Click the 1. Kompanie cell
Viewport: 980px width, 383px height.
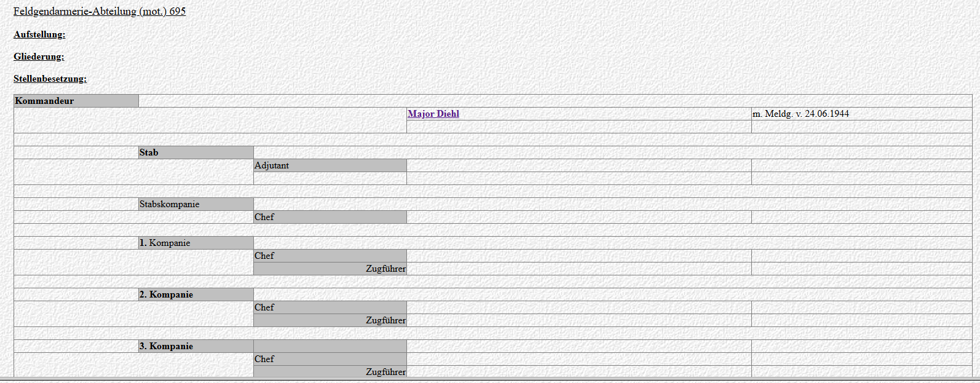pyautogui.click(x=196, y=243)
